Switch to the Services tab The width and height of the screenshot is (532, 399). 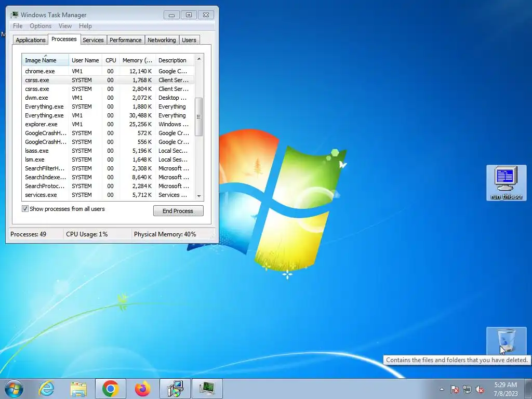pos(93,40)
